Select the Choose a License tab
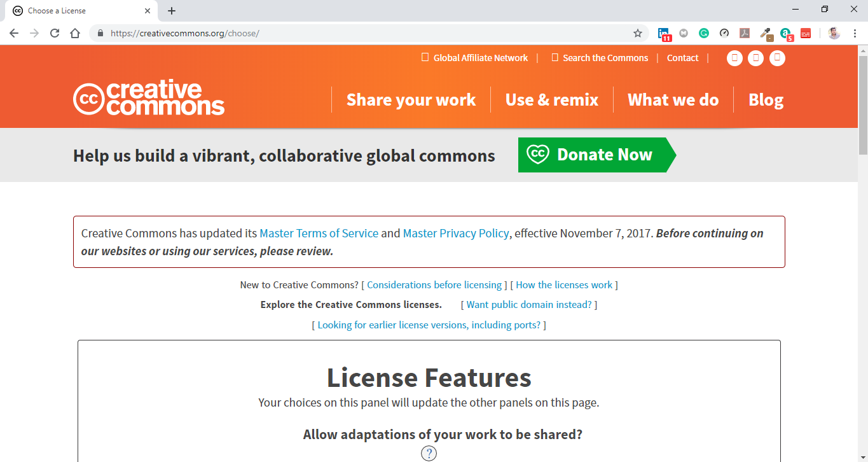The width and height of the screenshot is (868, 462). tap(83, 11)
